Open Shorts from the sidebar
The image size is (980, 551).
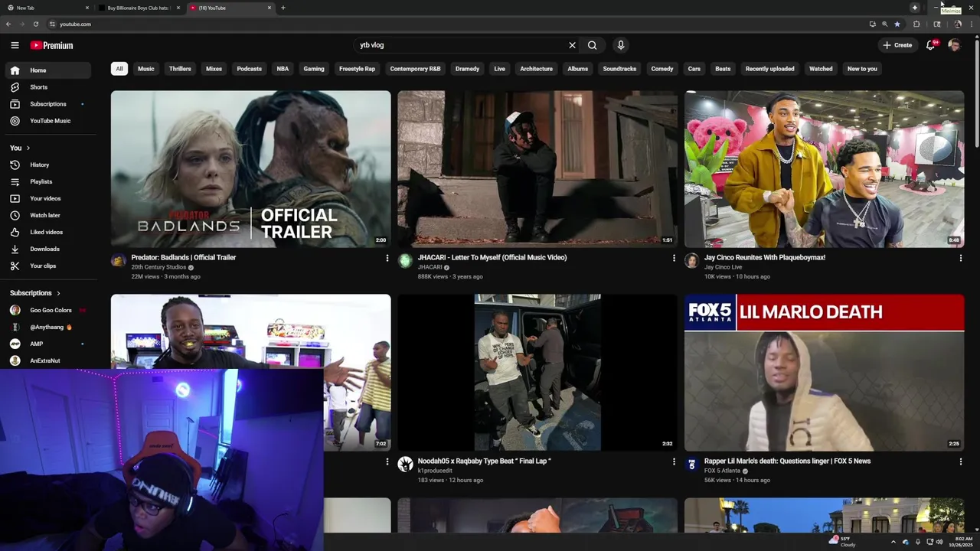coord(48,87)
